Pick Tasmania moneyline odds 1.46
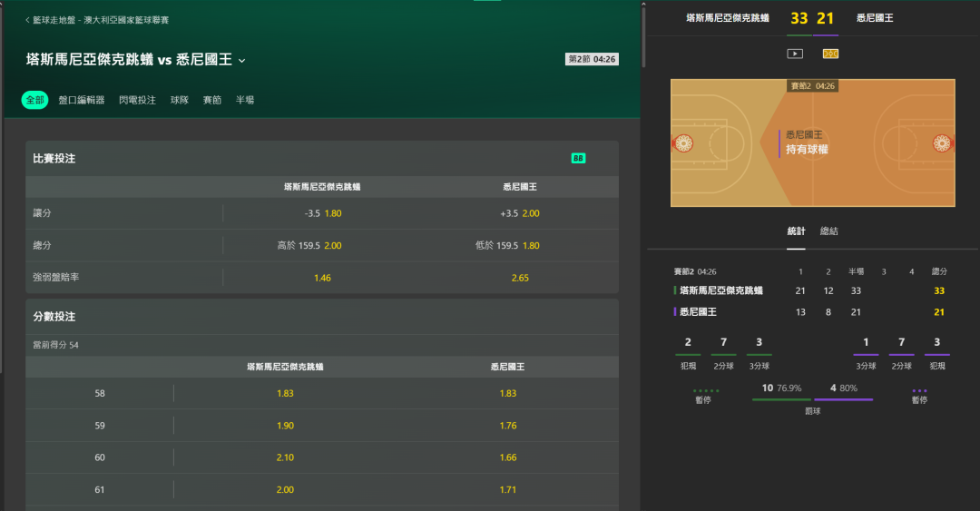This screenshot has width=980, height=511. click(322, 278)
